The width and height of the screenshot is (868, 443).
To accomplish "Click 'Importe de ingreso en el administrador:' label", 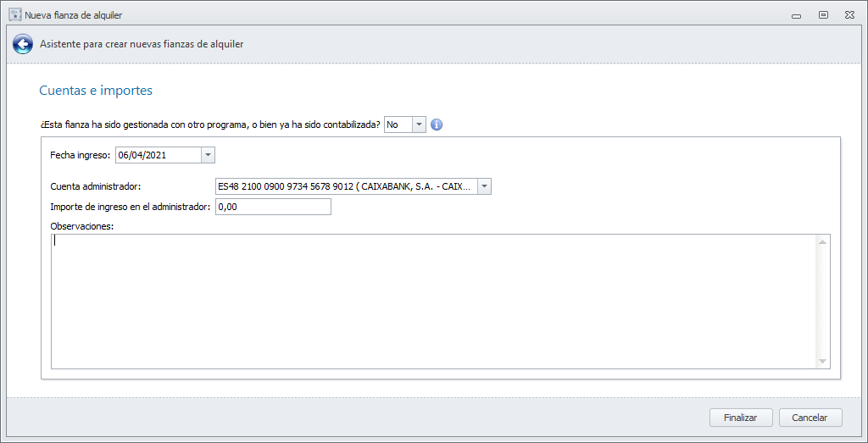I will [131, 207].
